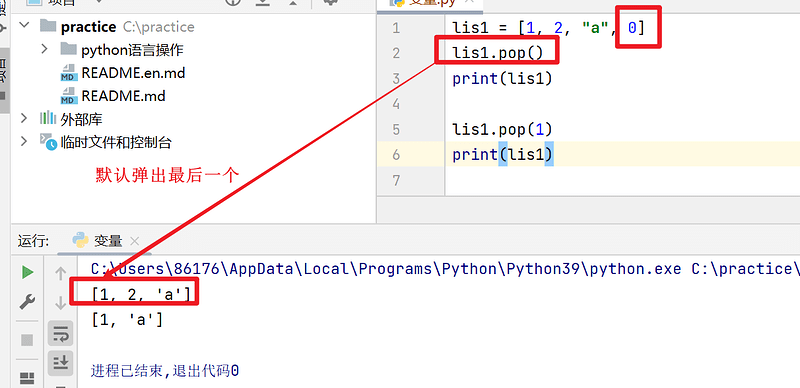Click gutter line number 1

click(x=396, y=28)
